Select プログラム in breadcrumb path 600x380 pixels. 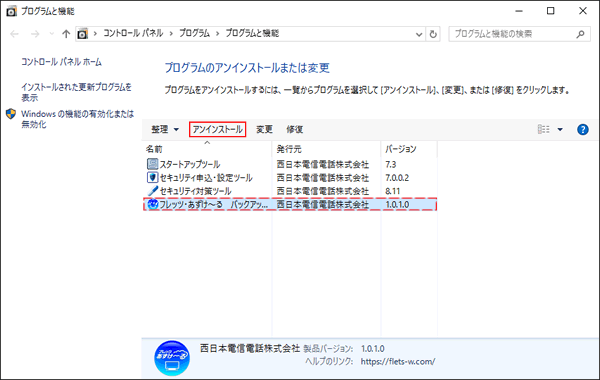click(194, 34)
